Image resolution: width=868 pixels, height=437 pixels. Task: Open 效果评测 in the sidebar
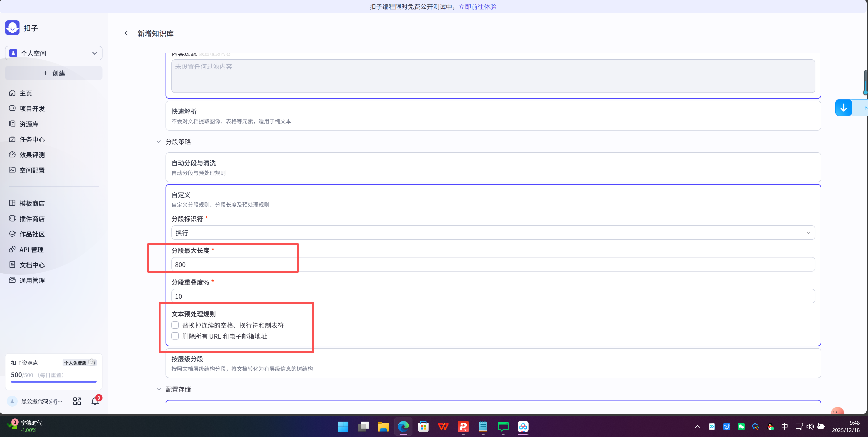(x=32, y=155)
